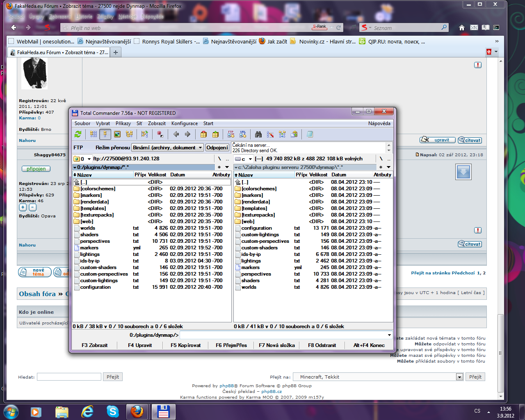Open synchronize directories icon
Image resolution: width=525 pixels, height=420 pixels.
[x=282, y=134]
